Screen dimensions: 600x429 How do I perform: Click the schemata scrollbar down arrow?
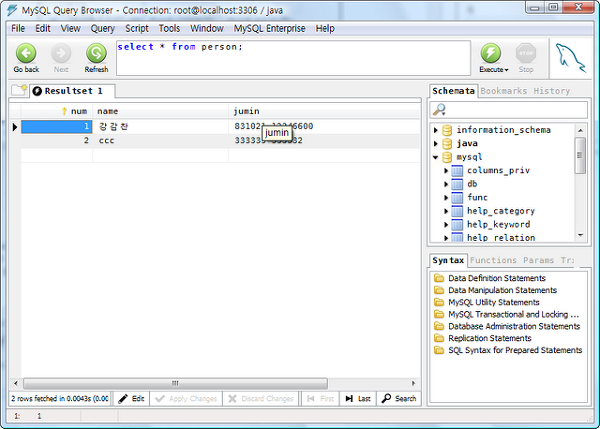(x=580, y=235)
